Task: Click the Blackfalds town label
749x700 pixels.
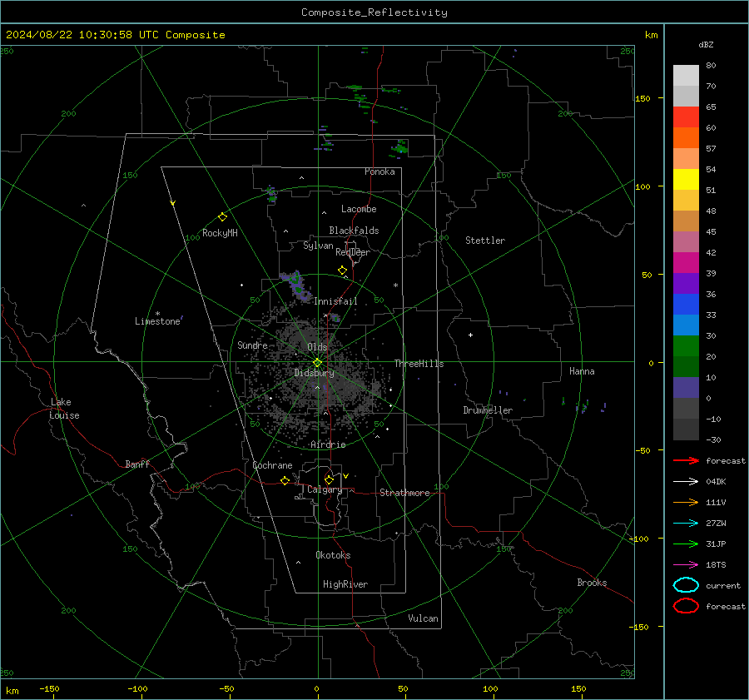Action: pos(354,231)
